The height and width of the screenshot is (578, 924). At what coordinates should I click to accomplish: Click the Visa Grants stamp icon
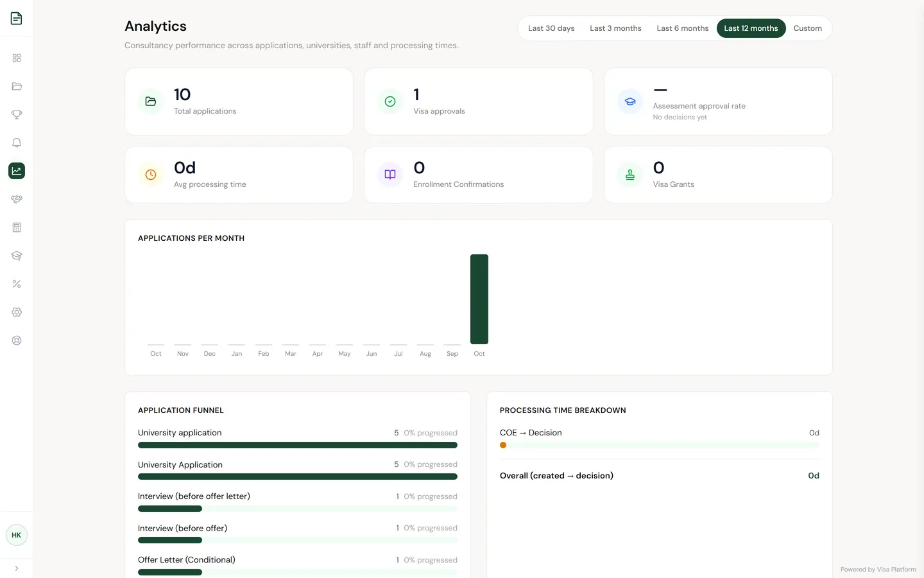pos(630,175)
